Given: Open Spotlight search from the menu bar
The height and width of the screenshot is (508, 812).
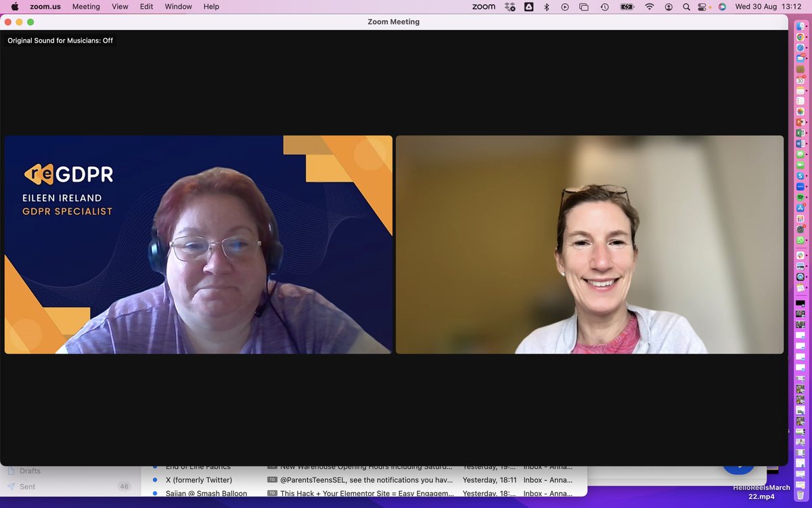Looking at the screenshot, I should point(686,7).
